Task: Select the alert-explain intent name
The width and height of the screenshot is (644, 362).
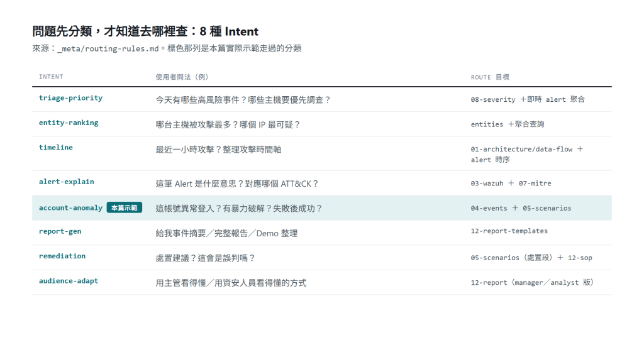Action: pos(67,182)
